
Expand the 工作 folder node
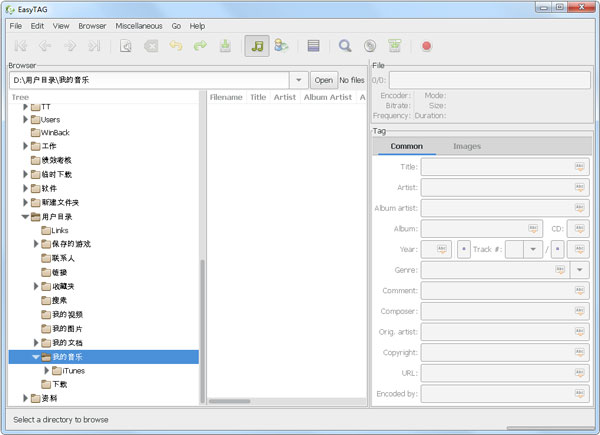[x=25, y=146]
